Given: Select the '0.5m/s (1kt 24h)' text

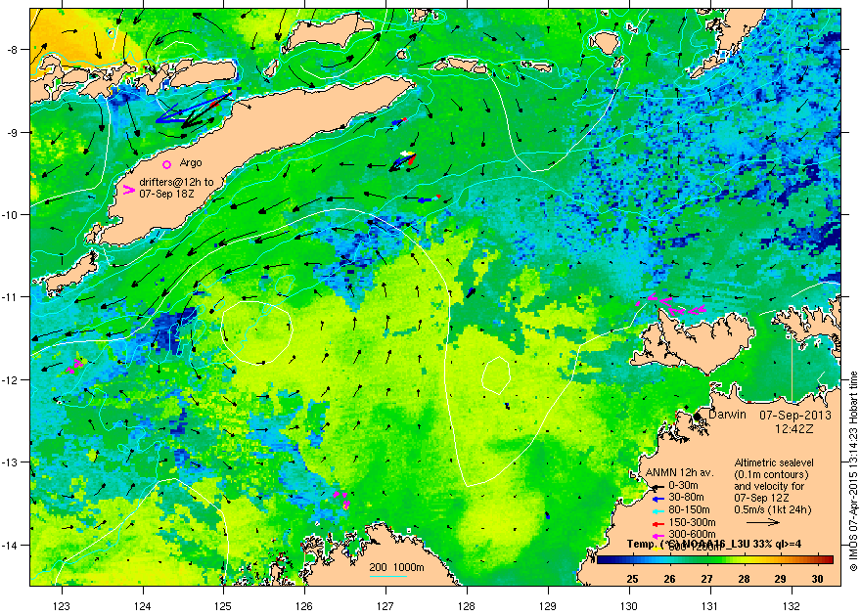Looking at the screenshot, I should [773, 510].
